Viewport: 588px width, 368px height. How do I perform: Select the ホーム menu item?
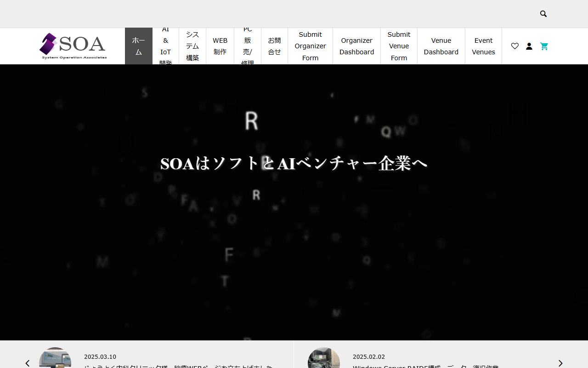tap(138, 46)
